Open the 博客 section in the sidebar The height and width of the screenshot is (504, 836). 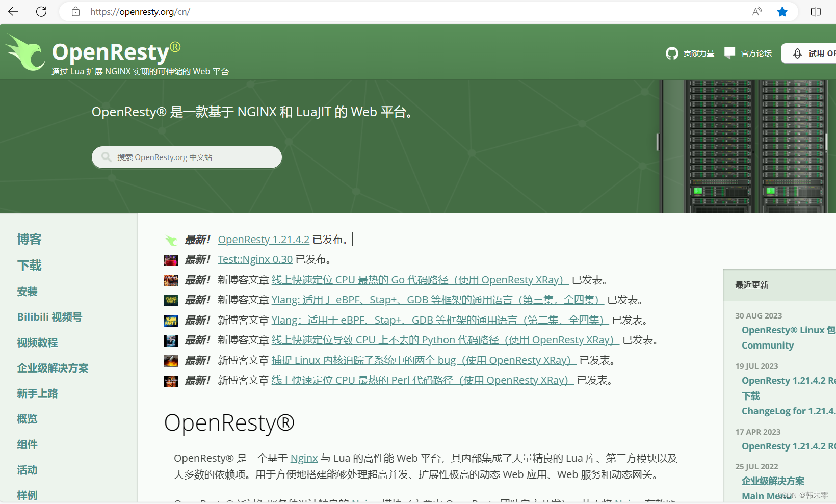click(29, 239)
